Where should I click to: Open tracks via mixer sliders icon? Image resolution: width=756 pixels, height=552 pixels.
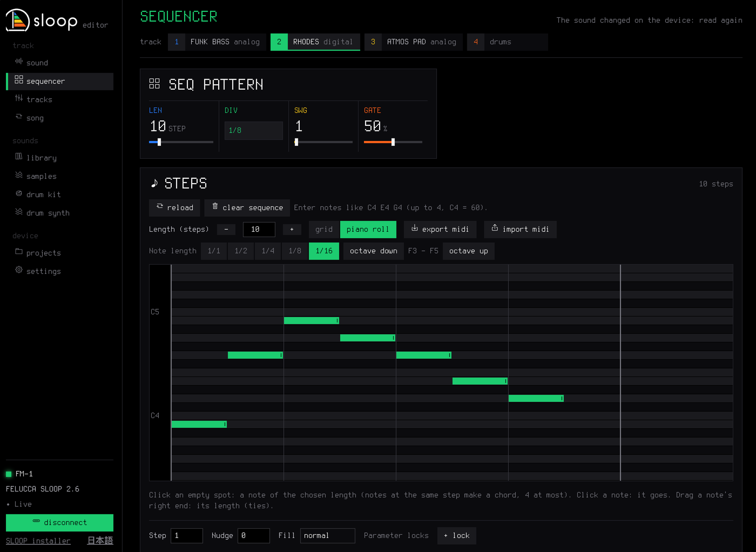click(18, 98)
